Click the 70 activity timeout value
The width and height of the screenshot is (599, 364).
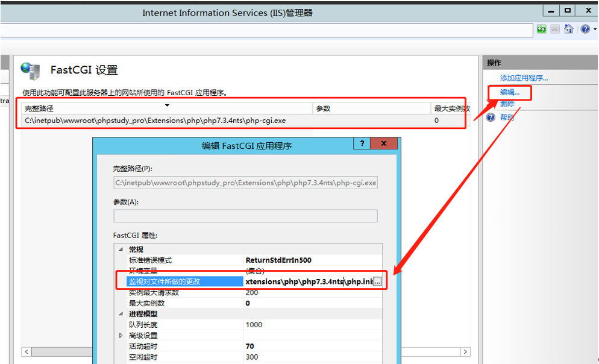click(250, 346)
